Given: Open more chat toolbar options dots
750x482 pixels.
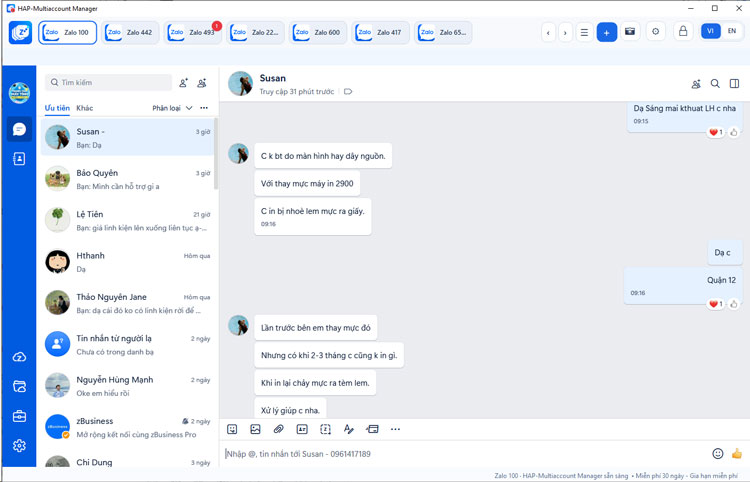Looking at the screenshot, I should point(395,429).
